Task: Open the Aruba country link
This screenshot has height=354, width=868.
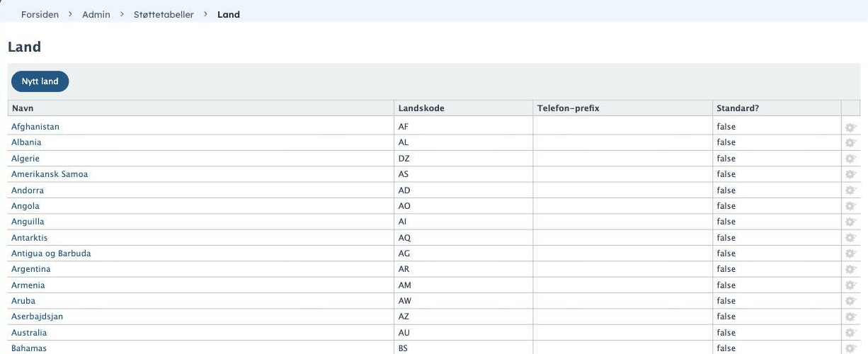Action: 23,301
